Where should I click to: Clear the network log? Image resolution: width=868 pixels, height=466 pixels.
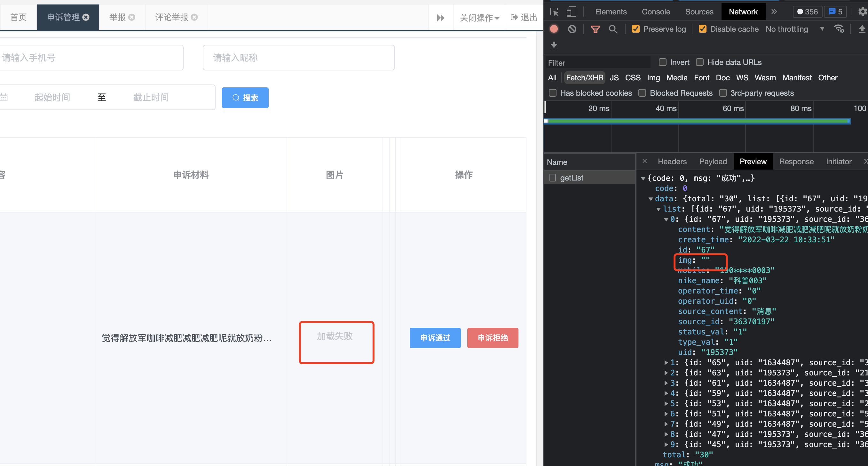pos(572,29)
